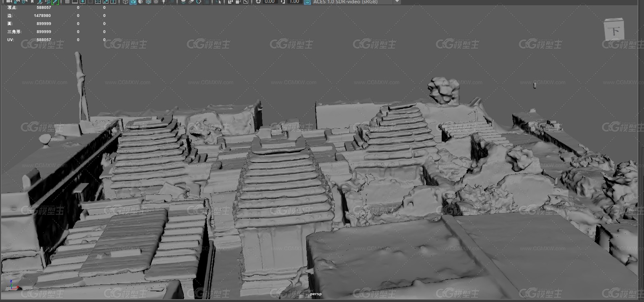Click the gamma value field 1.00
This screenshot has width=644, height=302.
point(295,2)
